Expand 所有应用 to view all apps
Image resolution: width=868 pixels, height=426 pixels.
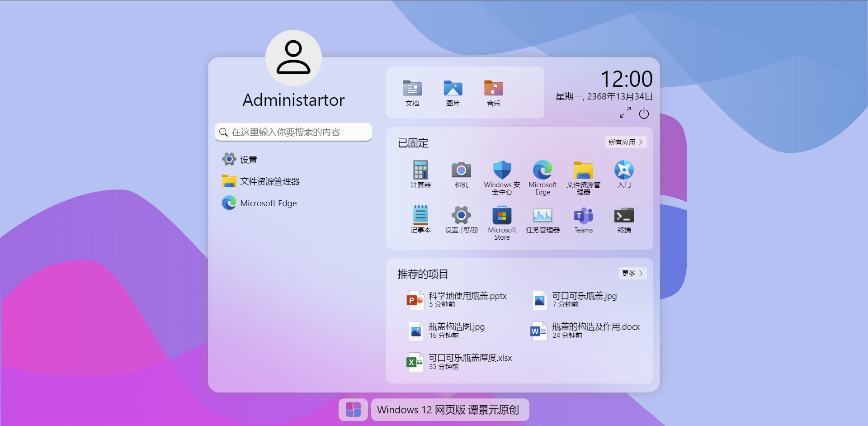tap(626, 142)
